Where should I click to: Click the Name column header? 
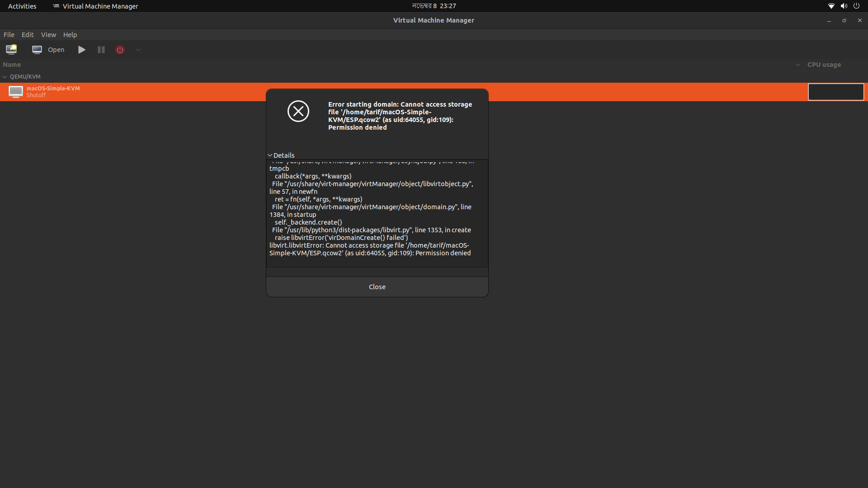[12, 65]
